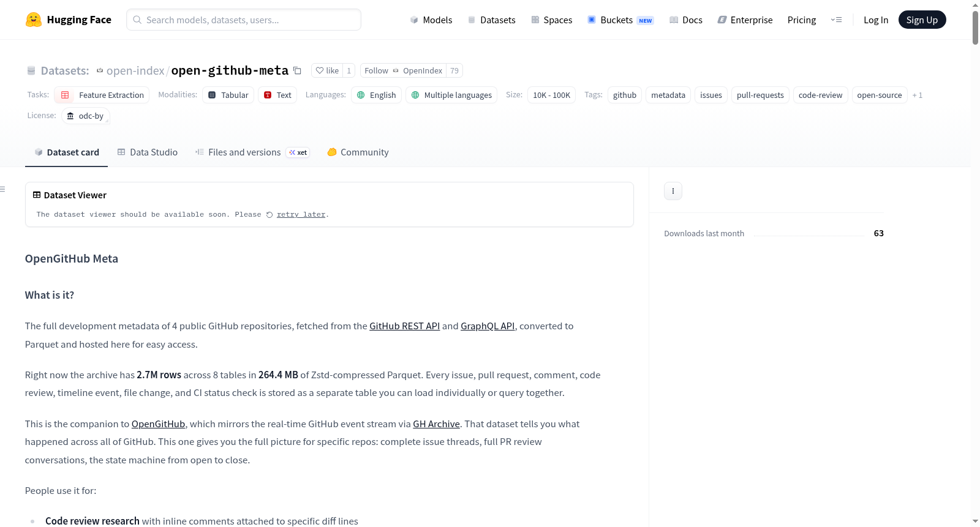This screenshot has width=980, height=527.
Task: Click the Datasets breadcrumb label
Action: click(65, 70)
